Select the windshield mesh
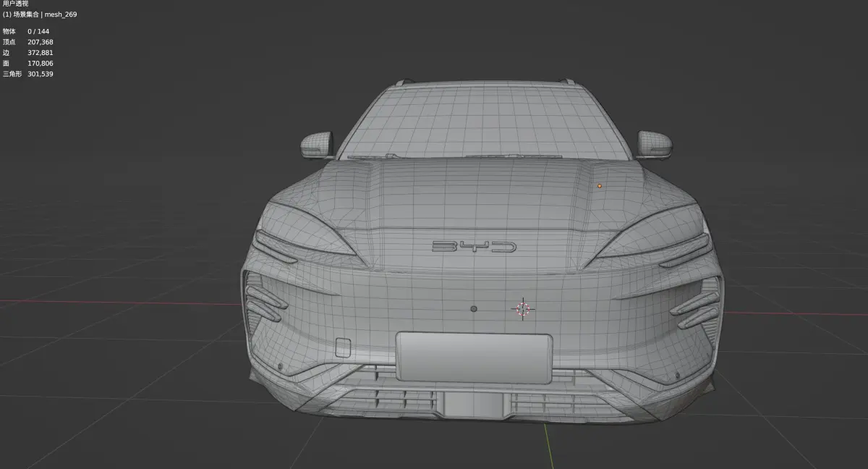This screenshot has height=469, width=868. (x=483, y=121)
